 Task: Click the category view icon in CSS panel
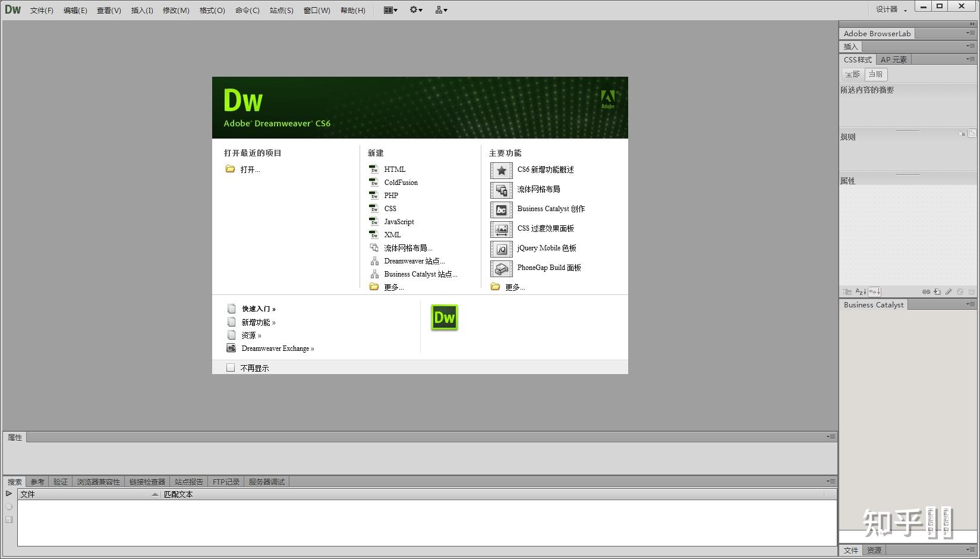[847, 292]
